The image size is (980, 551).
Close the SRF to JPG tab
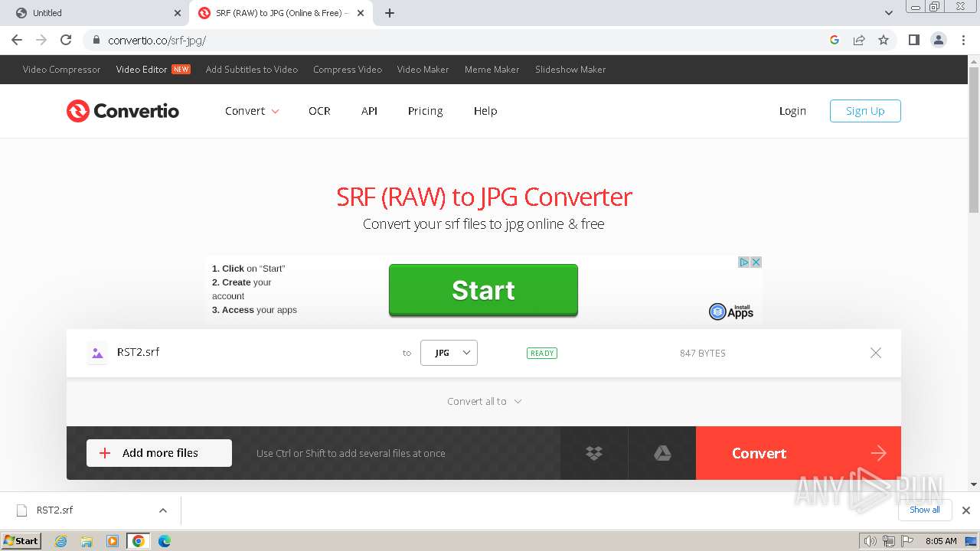pos(361,13)
